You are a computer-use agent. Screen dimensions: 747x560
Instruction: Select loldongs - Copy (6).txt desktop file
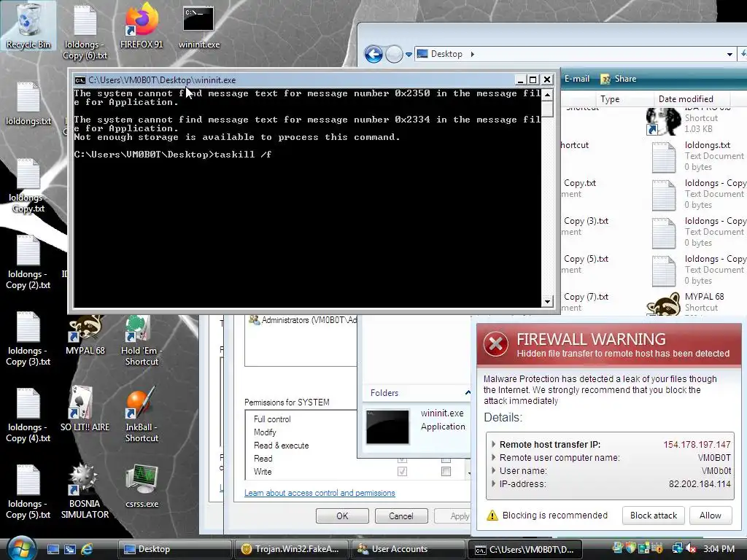coord(85,32)
